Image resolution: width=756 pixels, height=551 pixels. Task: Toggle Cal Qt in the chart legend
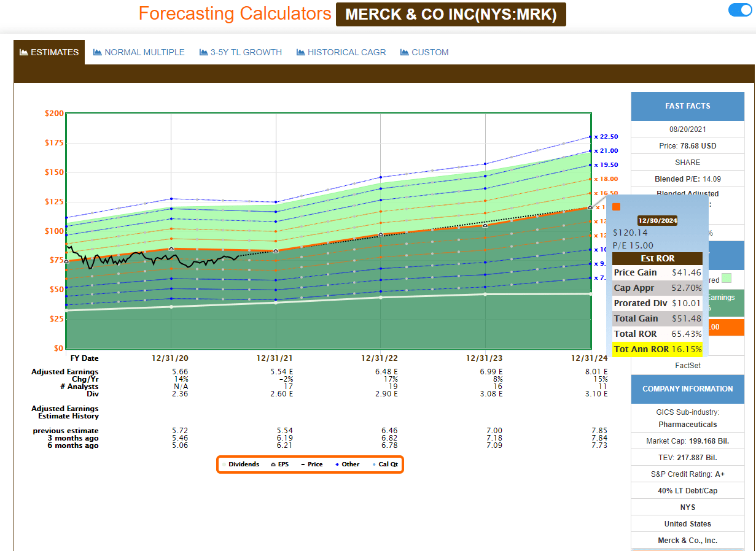(386, 464)
